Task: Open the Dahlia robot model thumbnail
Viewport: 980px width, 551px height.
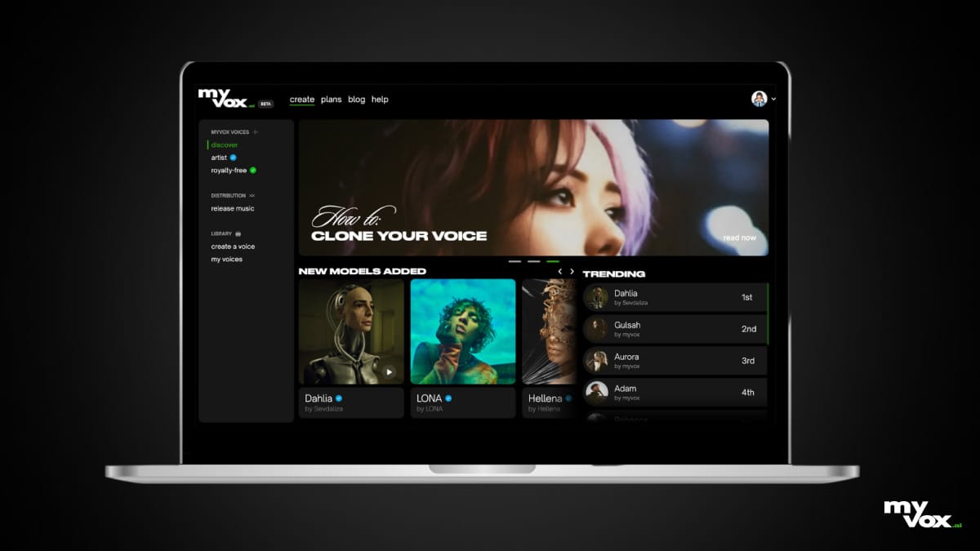Action: coord(351,331)
